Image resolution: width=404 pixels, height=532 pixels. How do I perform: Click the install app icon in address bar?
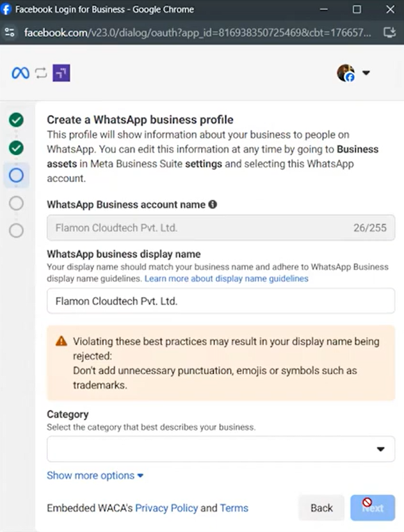tap(390, 33)
